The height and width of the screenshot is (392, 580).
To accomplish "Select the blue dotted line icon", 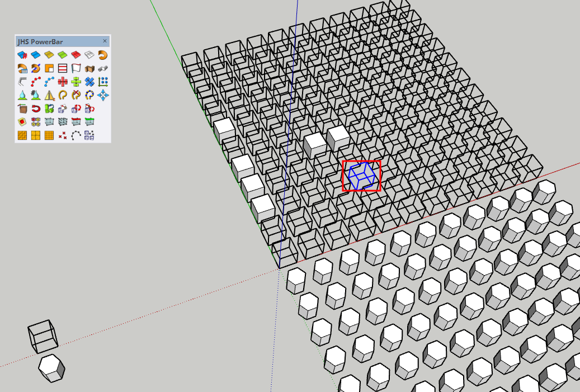I will pos(49,82).
